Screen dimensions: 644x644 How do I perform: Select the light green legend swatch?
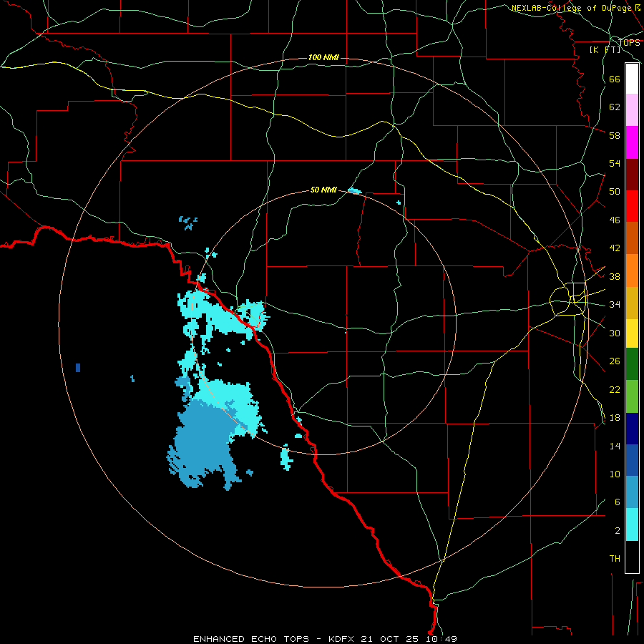click(x=632, y=396)
